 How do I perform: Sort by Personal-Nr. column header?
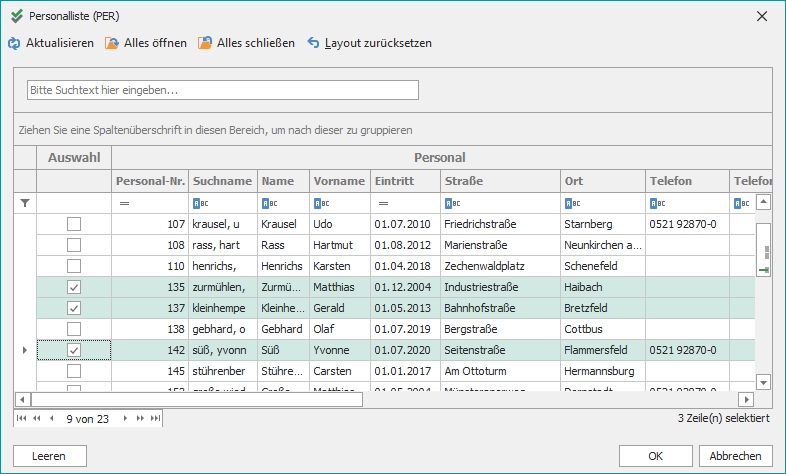(x=150, y=181)
